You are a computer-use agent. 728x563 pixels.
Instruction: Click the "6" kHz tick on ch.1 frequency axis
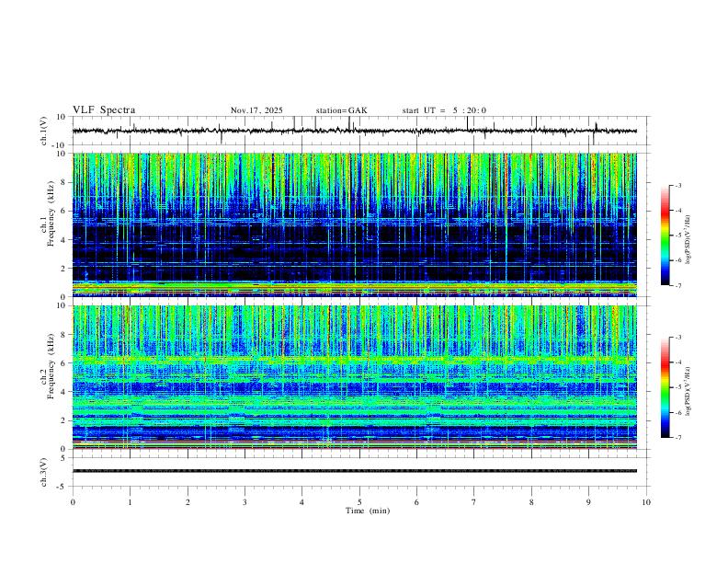pyautogui.click(x=63, y=211)
